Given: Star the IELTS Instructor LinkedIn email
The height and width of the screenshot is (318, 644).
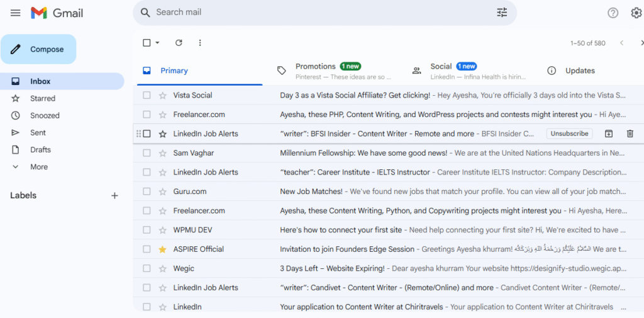Looking at the screenshot, I should click(163, 173).
